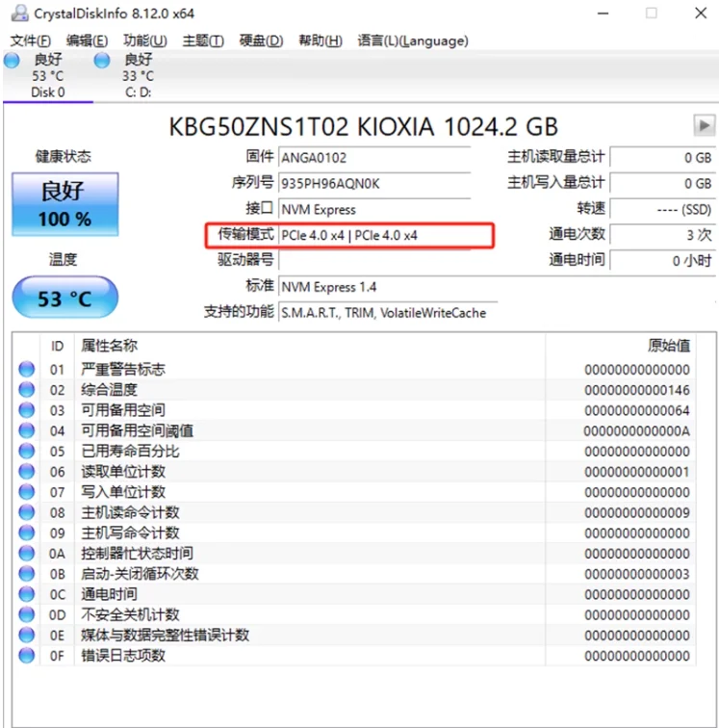Click the 良好 100% health status button

point(64,204)
